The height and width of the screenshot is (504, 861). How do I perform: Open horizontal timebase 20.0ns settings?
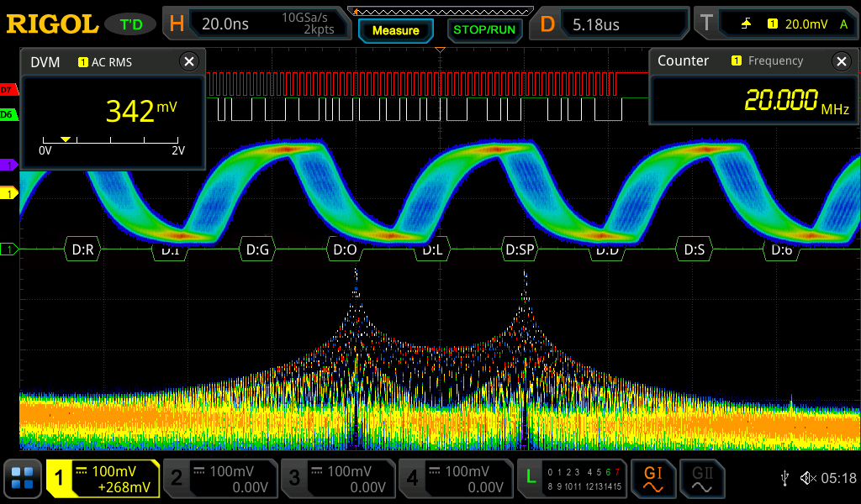256,24
